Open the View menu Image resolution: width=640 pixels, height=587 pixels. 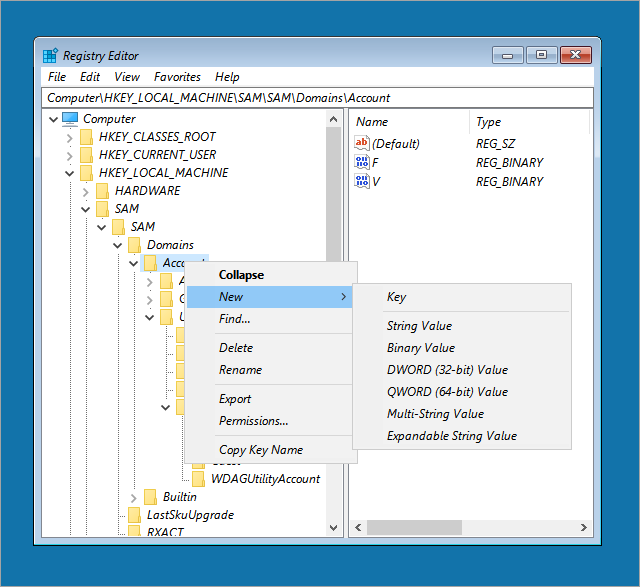tap(127, 77)
